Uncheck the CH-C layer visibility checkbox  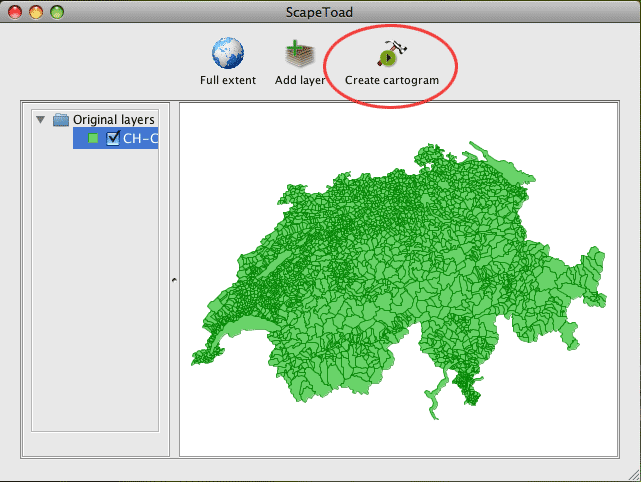(113, 138)
